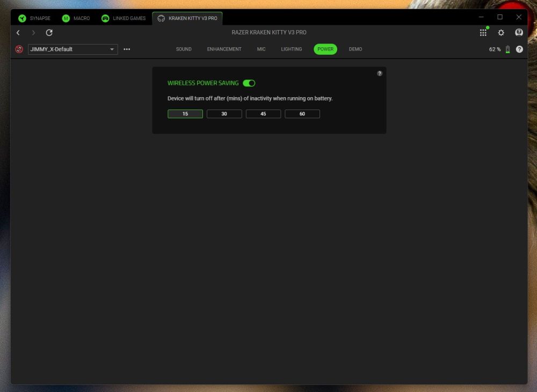Click the battery status icon
This screenshot has width=537, height=392.
click(x=507, y=49)
